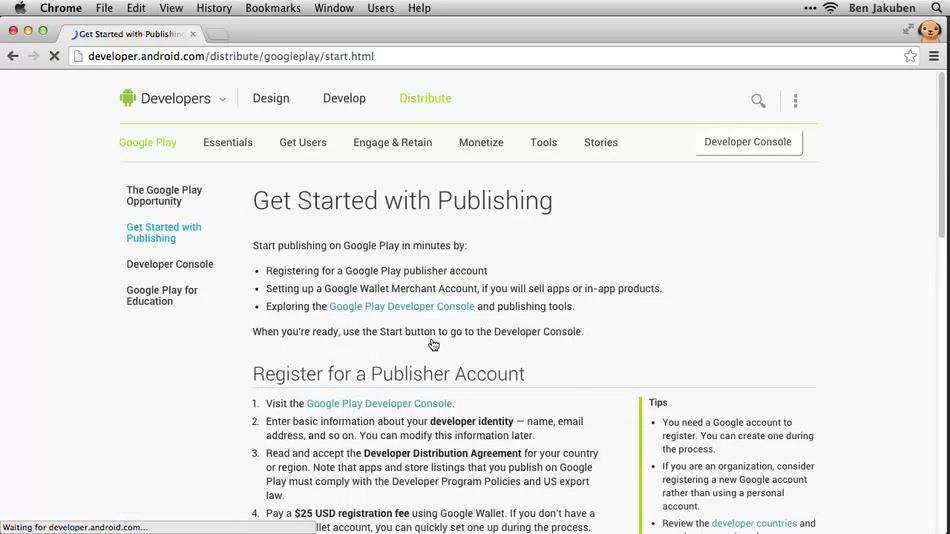Open the Chrome hamburger menu
The image size is (950, 534).
[x=934, y=56]
